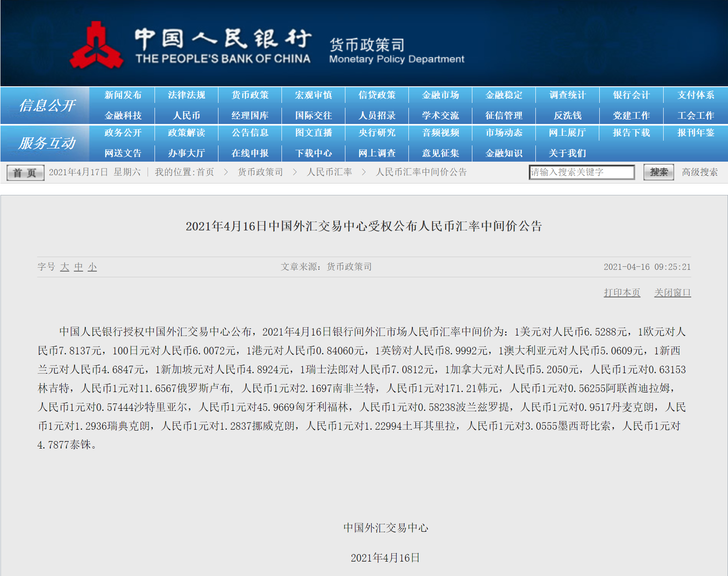Open the 人民币 menu item
This screenshot has width=728, height=576.
[186, 116]
